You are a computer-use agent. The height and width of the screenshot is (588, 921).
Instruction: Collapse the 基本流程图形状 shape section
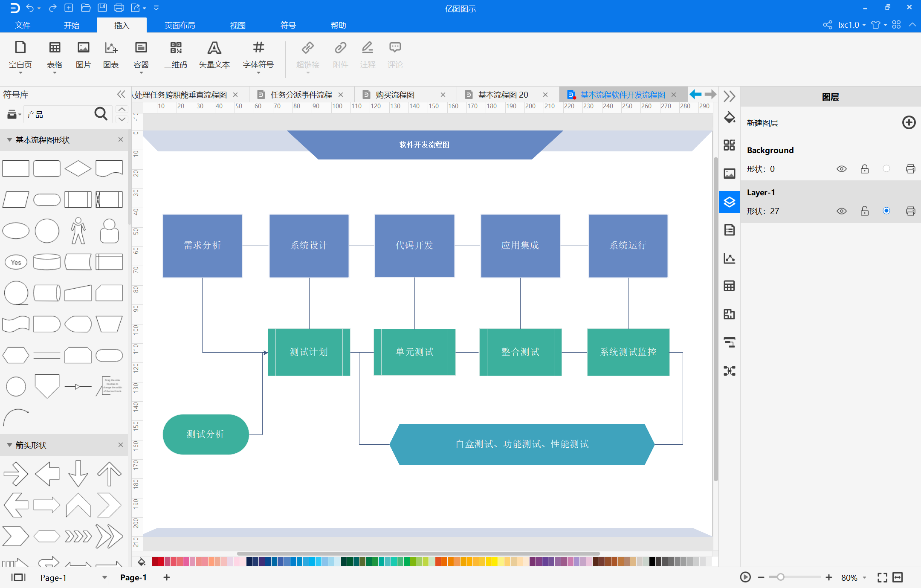(x=9, y=140)
